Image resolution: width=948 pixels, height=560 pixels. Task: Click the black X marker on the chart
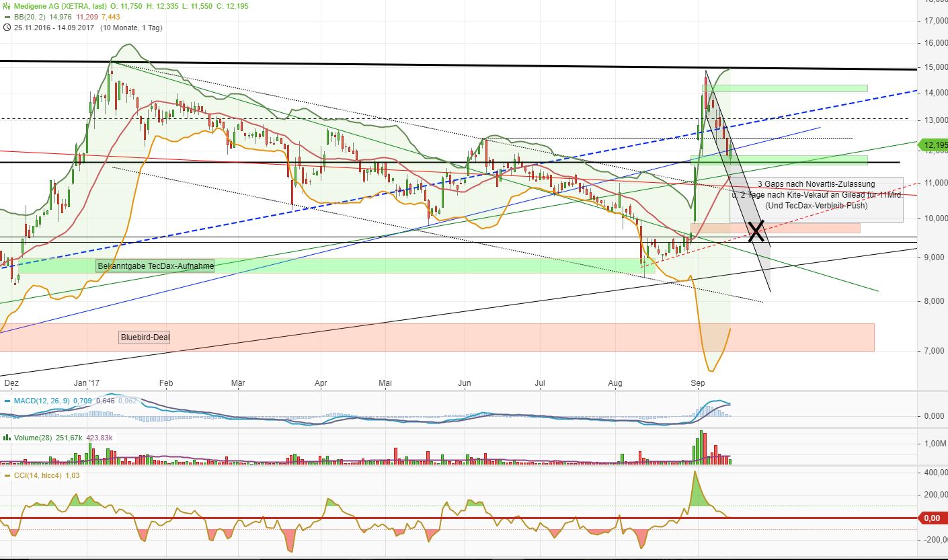tap(756, 231)
